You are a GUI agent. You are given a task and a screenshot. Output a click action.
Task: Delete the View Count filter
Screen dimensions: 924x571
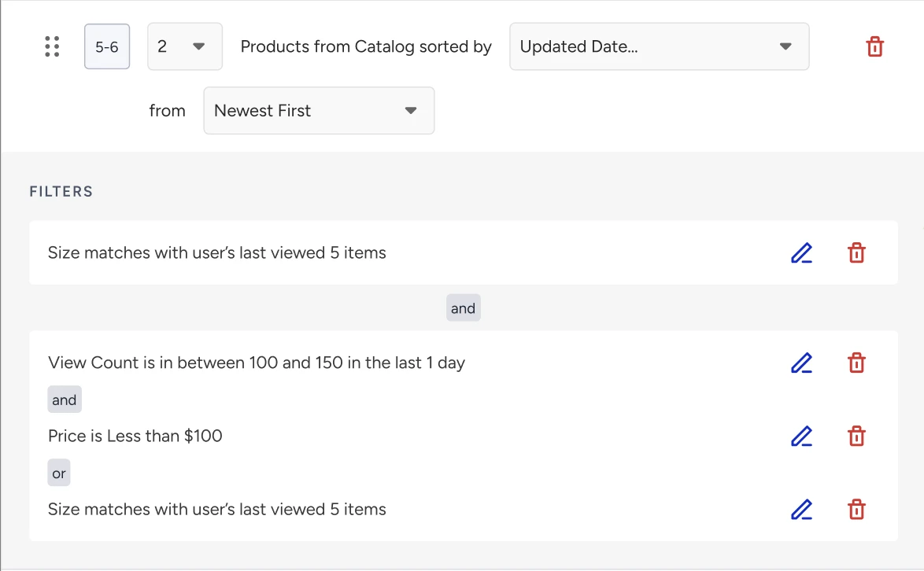[856, 363]
